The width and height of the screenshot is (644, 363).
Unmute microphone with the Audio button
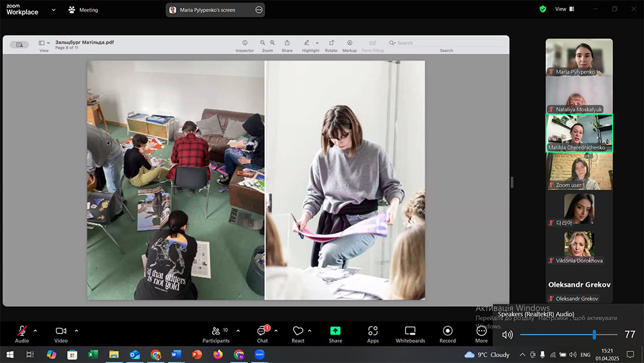22,334
